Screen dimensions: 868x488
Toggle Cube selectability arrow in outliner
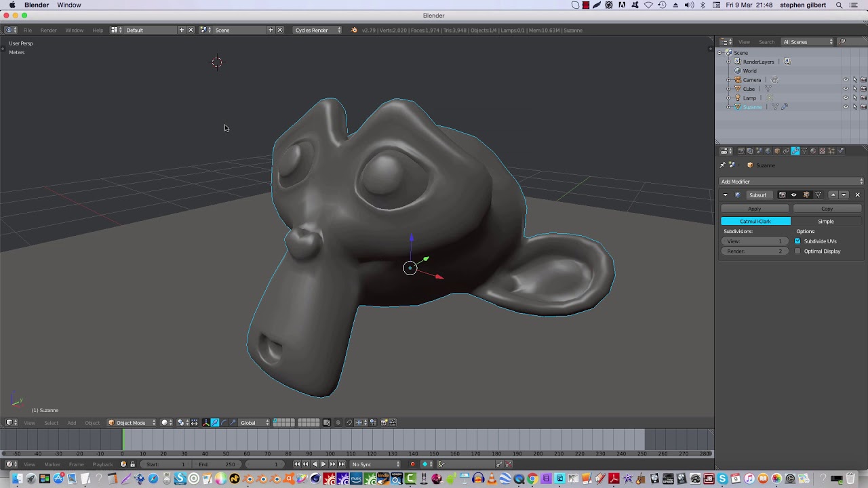click(854, 89)
